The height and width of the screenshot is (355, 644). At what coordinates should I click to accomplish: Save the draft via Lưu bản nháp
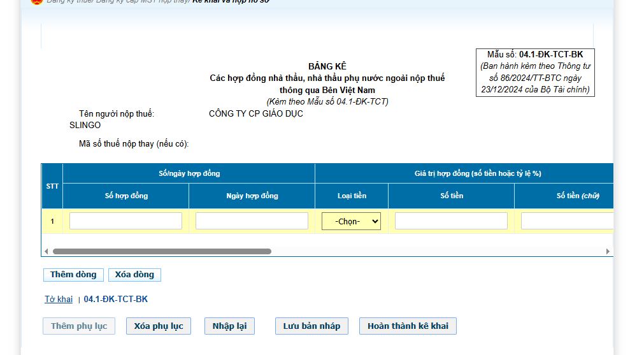312,326
